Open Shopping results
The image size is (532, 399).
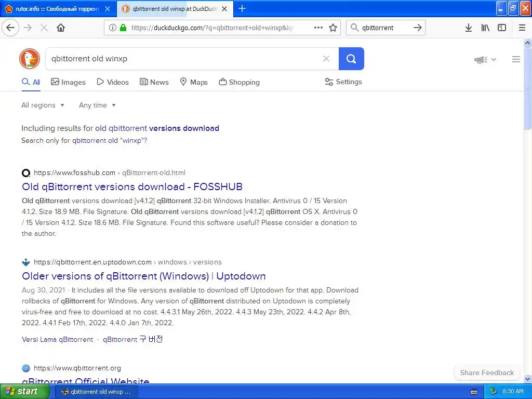(x=239, y=82)
